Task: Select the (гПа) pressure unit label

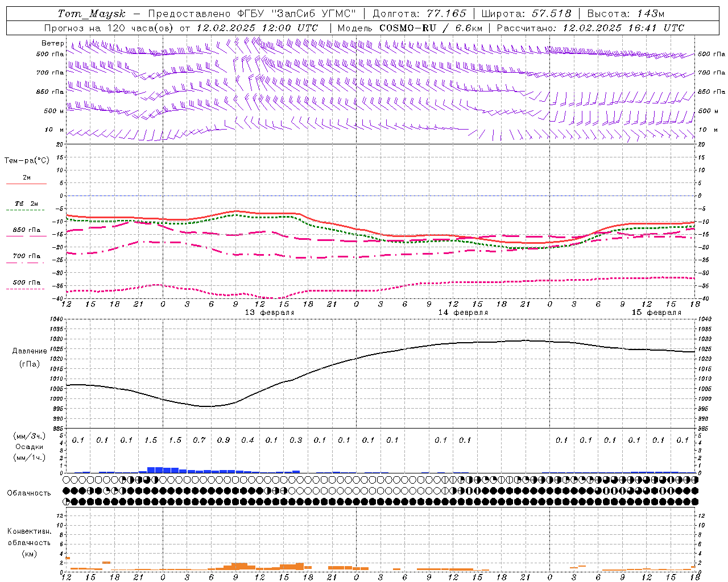Action: tap(30, 364)
